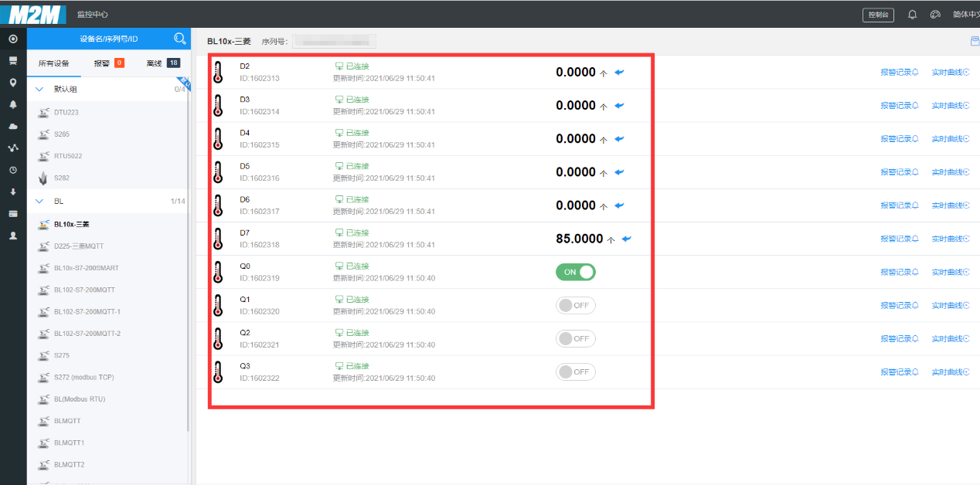Screen dimensions: 980x485
Task: Open the cloud icon in left sidebar
Action: click(x=13, y=126)
